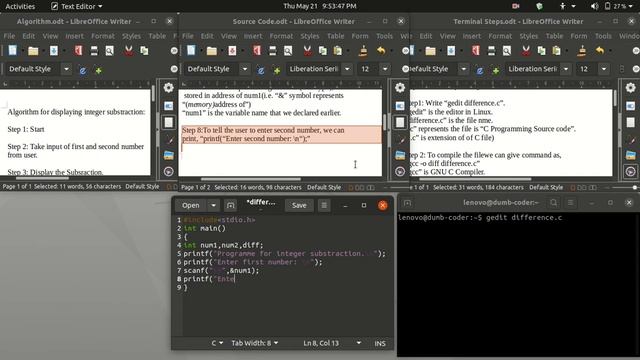The image size is (640, 360).
Task: Open Navigator compass icon in Source Code.odt sidebar
Action: click(400, 171)
